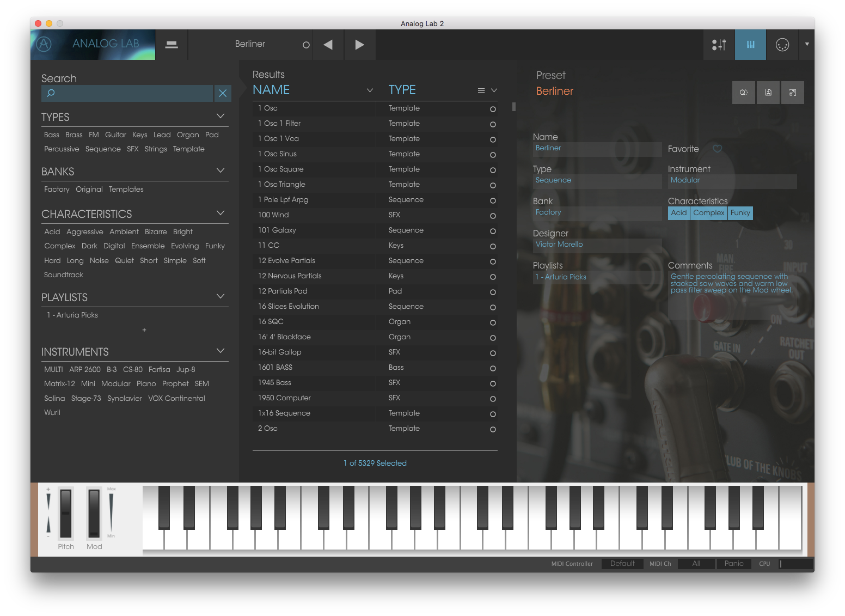The height and width of the screenshot is (616, 845).
Task: Remove the Acid characteristic tag
Action: click(x=679, y=213)
